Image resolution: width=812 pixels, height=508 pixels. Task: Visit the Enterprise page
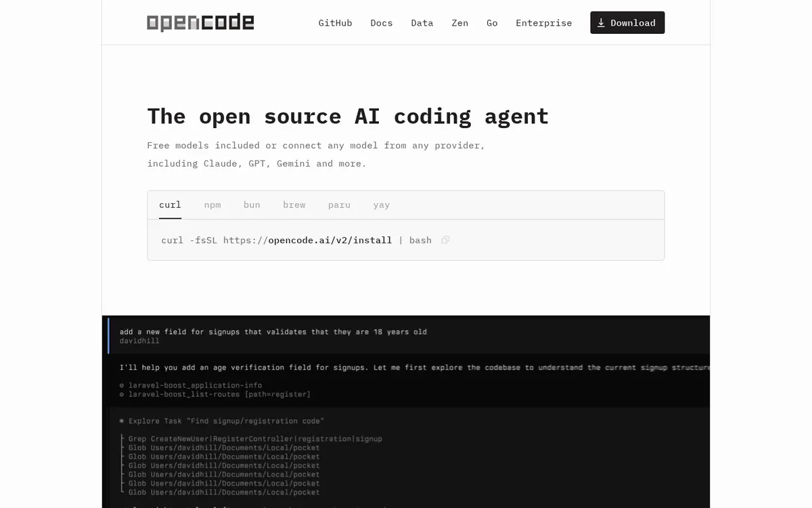coord(544,23)
